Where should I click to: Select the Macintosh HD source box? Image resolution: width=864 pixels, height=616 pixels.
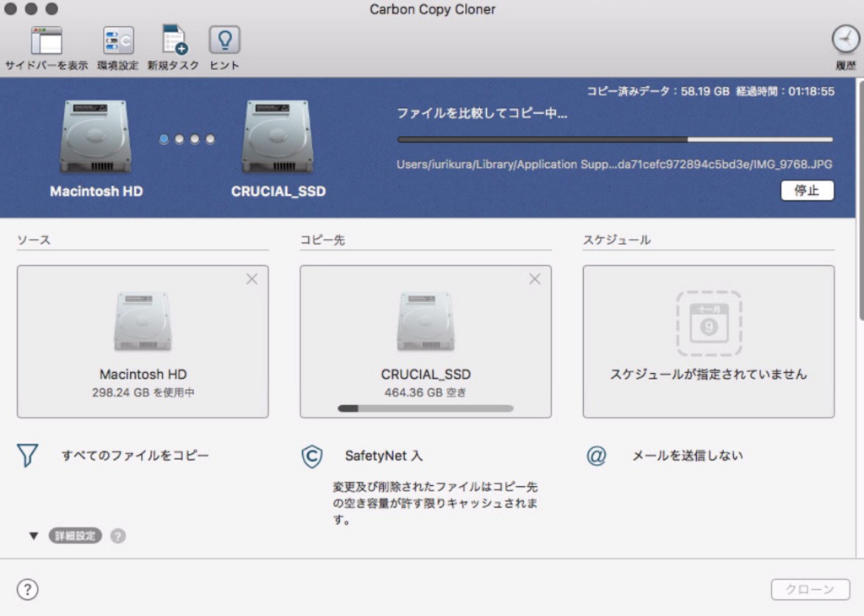[x=143, y=342]
